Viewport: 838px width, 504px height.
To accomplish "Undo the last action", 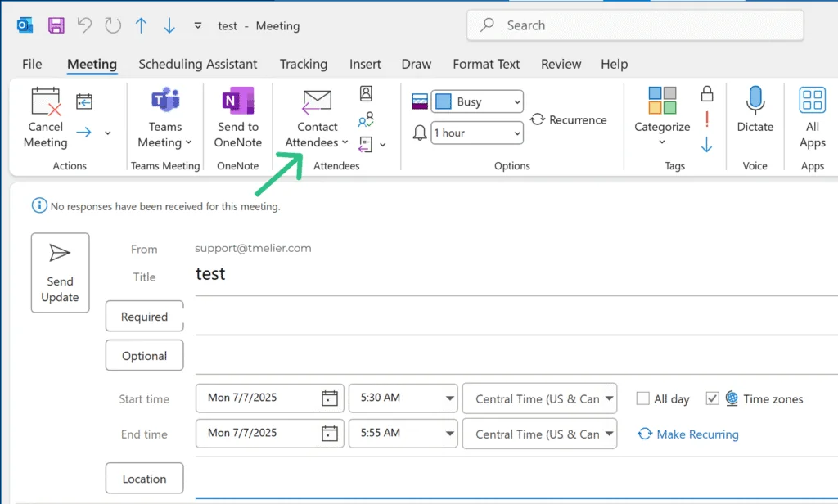I will point(84,25).
